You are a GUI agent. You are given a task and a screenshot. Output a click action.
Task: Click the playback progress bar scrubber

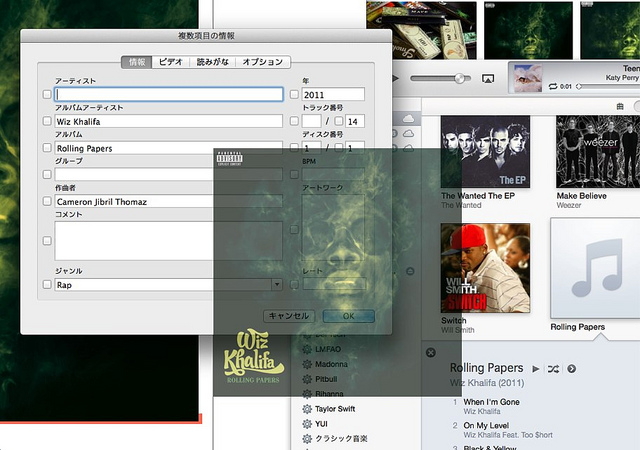point(579,87)
